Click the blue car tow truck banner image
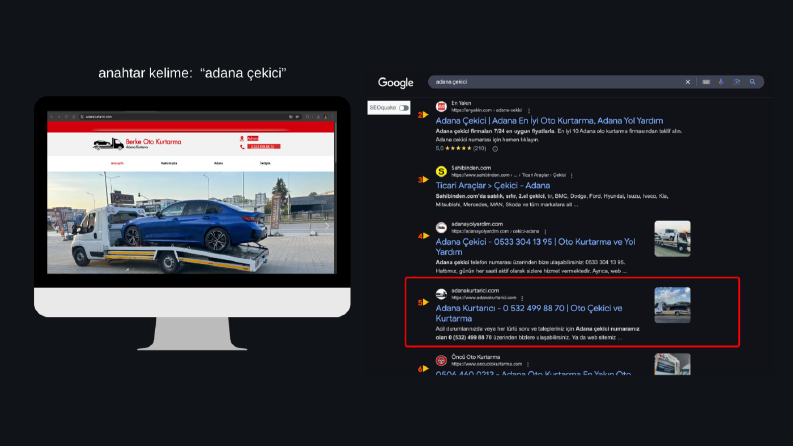 [191, 222]
